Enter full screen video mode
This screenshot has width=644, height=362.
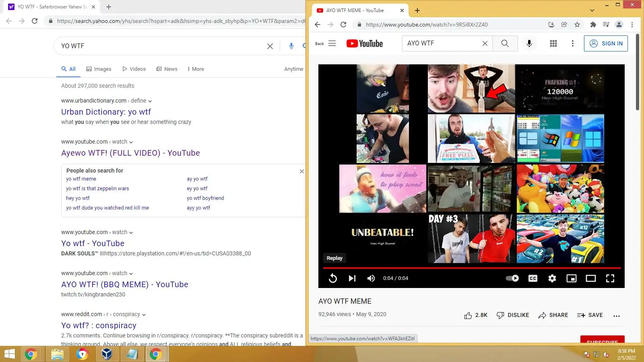(610, 278)
